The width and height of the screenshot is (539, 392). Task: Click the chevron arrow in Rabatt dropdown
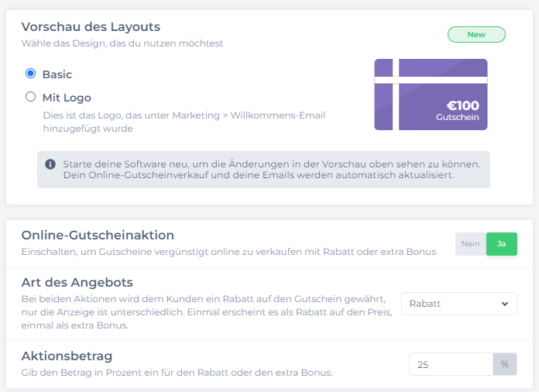coord(505,304)
